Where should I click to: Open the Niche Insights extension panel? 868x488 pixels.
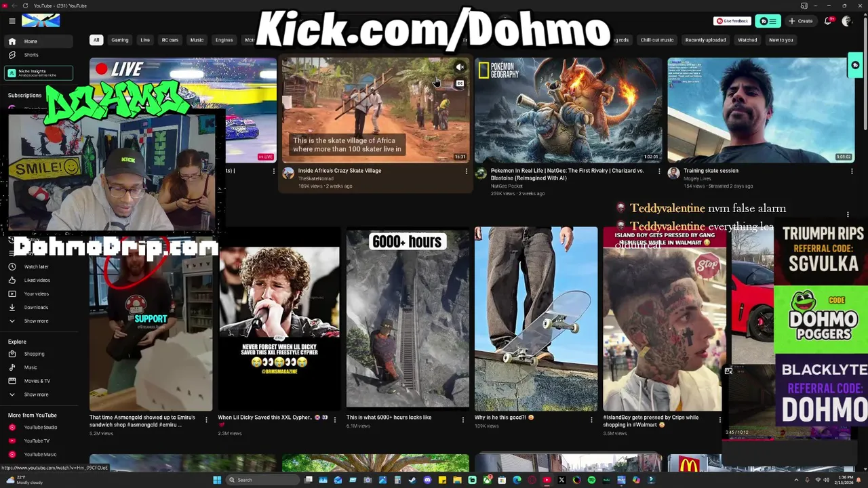tap(39, 73)
